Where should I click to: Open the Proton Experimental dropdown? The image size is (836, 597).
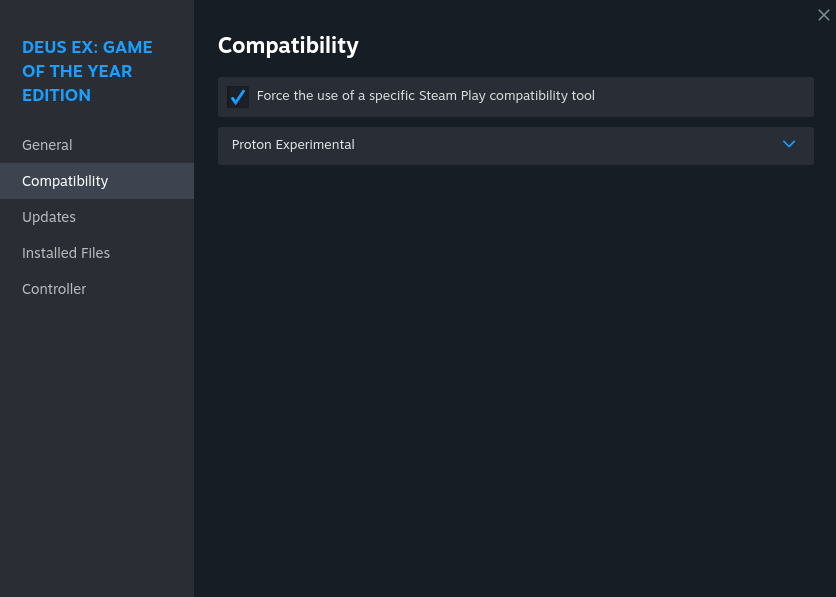pos(515,145)
